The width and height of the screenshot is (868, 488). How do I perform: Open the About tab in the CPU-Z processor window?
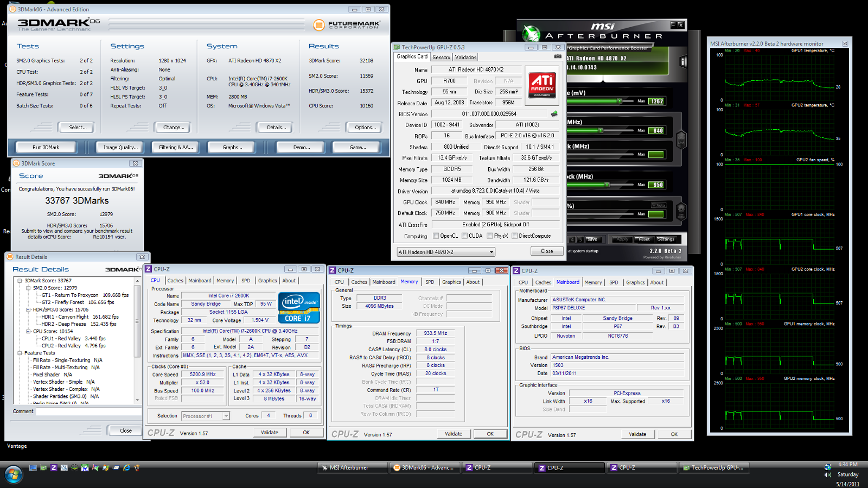(289, 281)
